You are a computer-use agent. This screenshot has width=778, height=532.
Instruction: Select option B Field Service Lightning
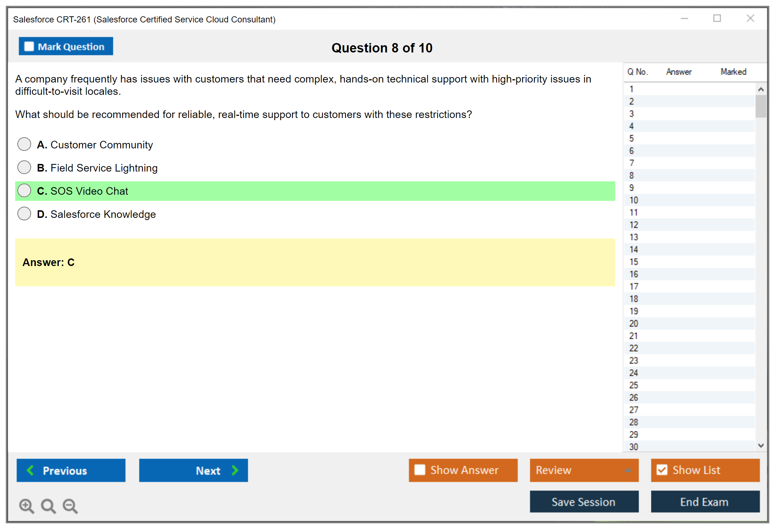click(x=24, y=167)
